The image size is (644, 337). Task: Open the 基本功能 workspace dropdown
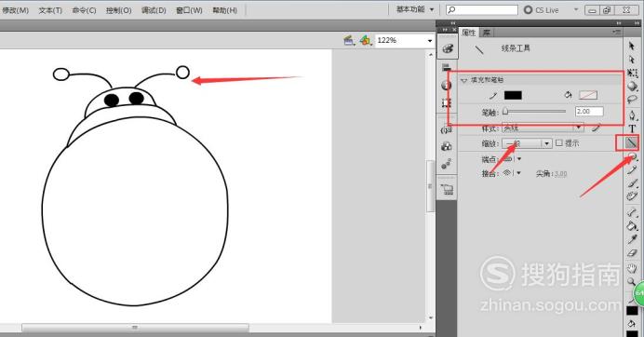[415, 9]
